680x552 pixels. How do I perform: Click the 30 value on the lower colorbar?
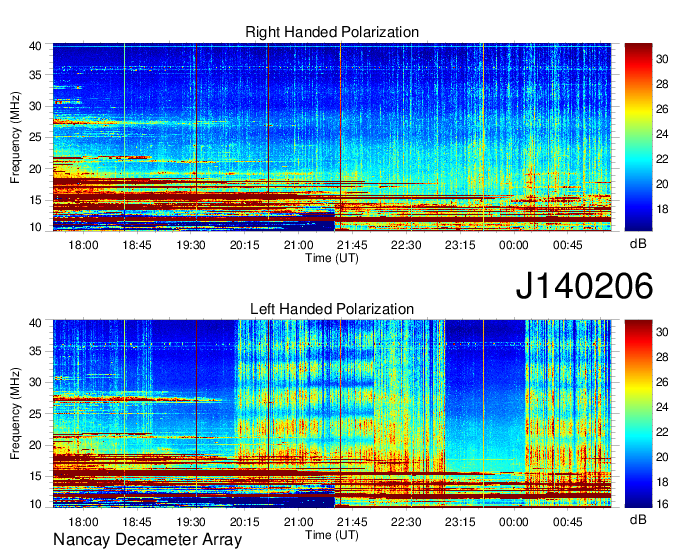662,332
